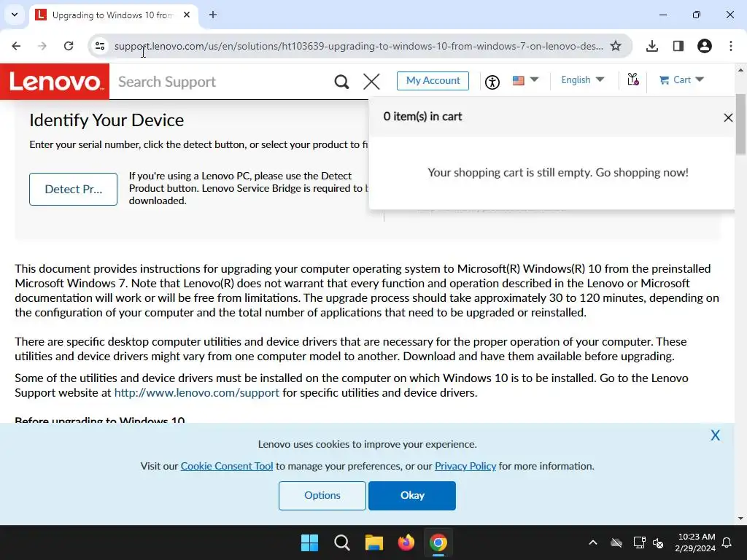This screenshot has width=747, height=560.
Task: View site information icon in address bar
Action: pos(100,46)
